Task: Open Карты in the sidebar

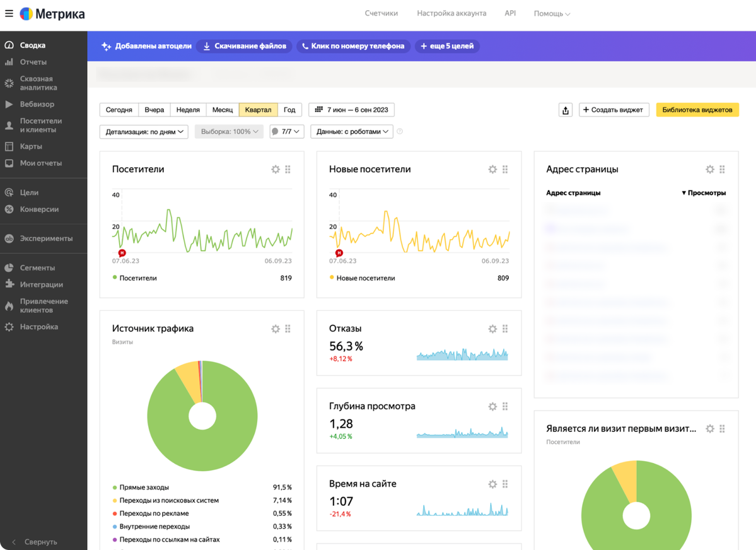Action: (31, 146)
